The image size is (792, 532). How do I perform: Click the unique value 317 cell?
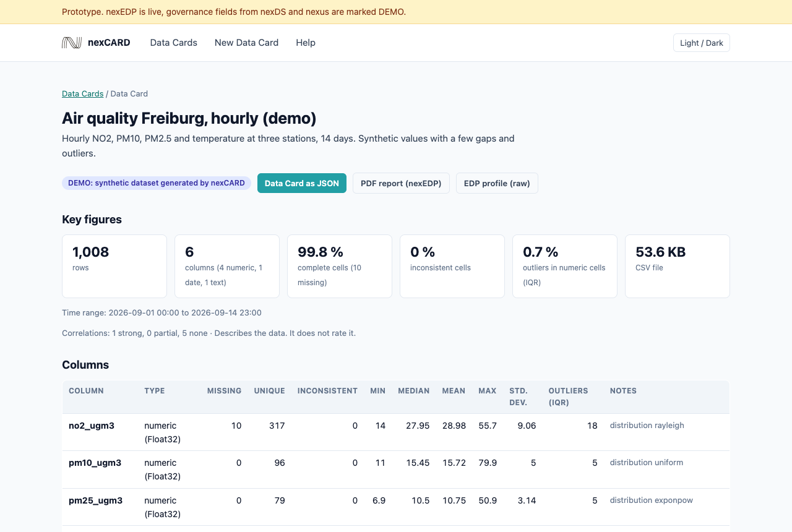277,426
